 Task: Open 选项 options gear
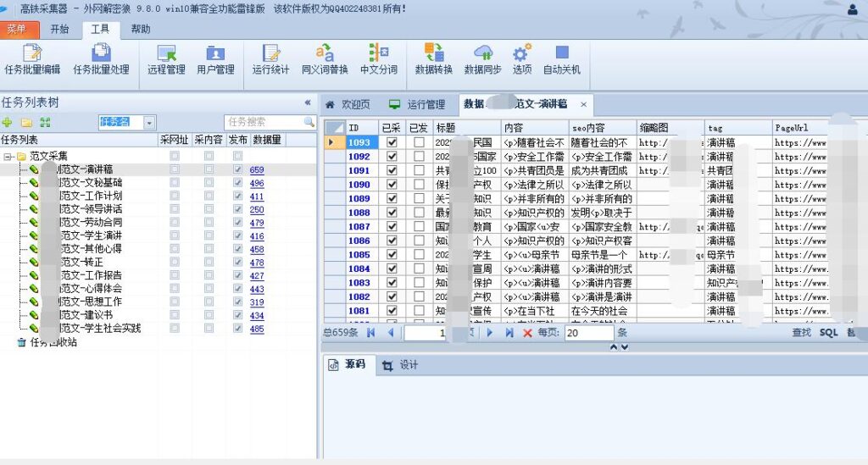pos(521,59)
